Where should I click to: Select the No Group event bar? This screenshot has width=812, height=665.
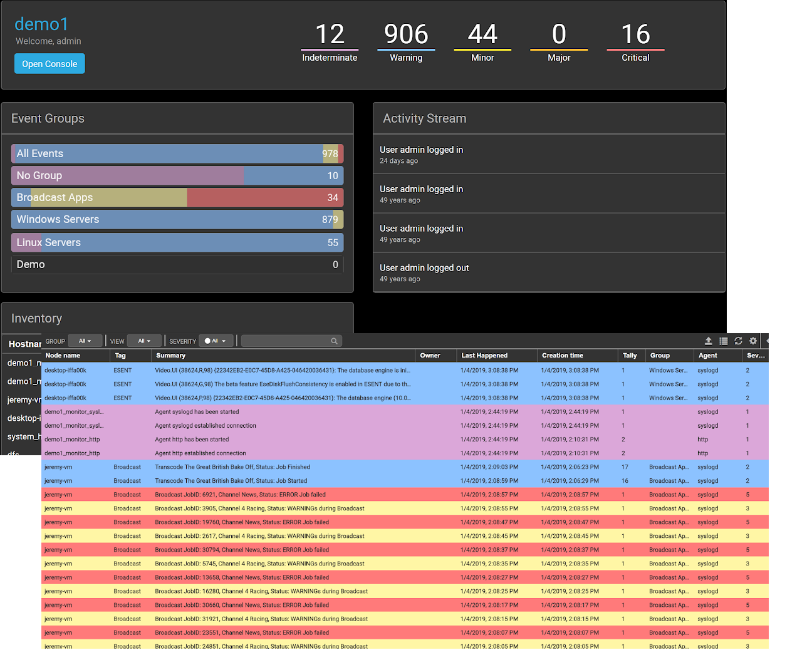(177, 175)
